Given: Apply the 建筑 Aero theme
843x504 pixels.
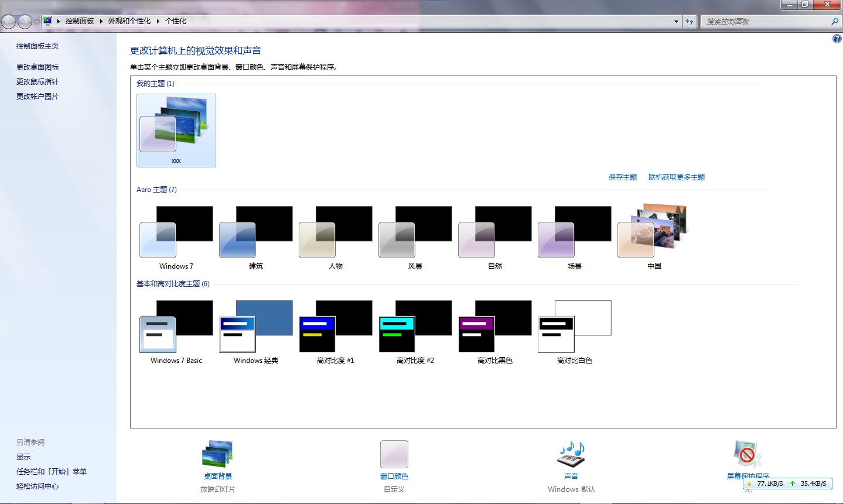Looking at the screenshot, I should pyautogui.click(x=256, y=238).
